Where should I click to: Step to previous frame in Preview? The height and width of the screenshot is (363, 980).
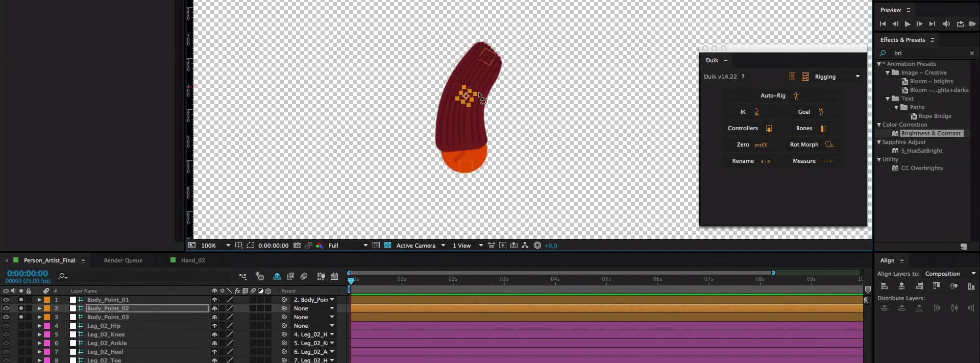point(895,24)
